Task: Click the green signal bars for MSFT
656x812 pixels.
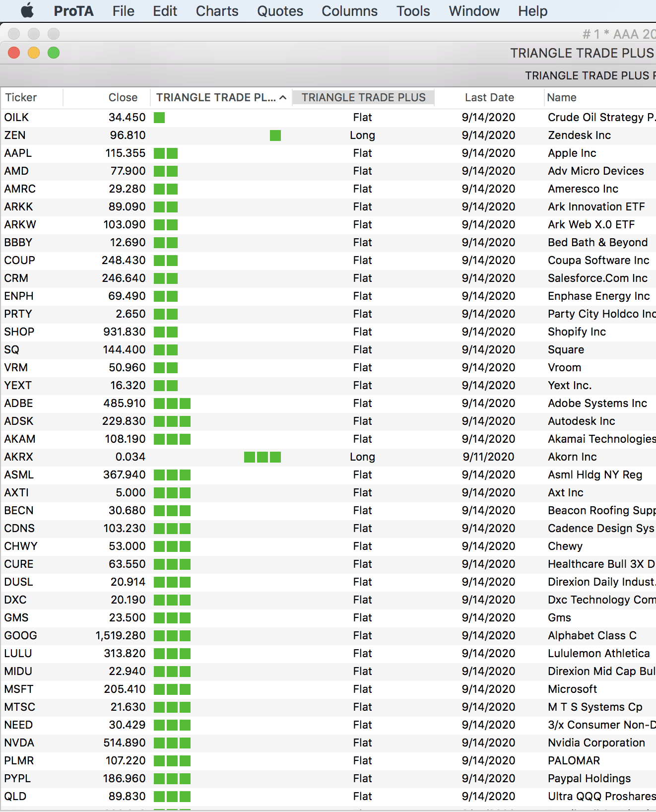Action: [172, 689]
